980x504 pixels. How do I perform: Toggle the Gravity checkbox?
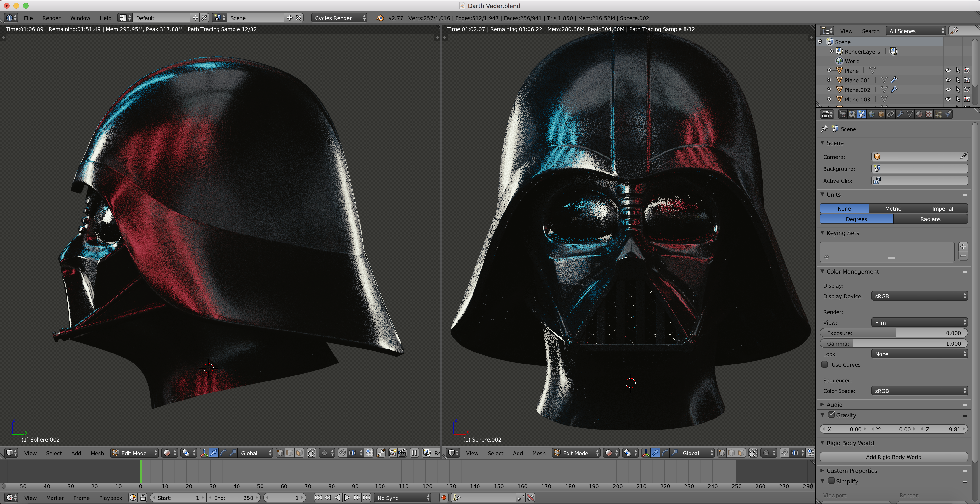[x=831, y=414]
